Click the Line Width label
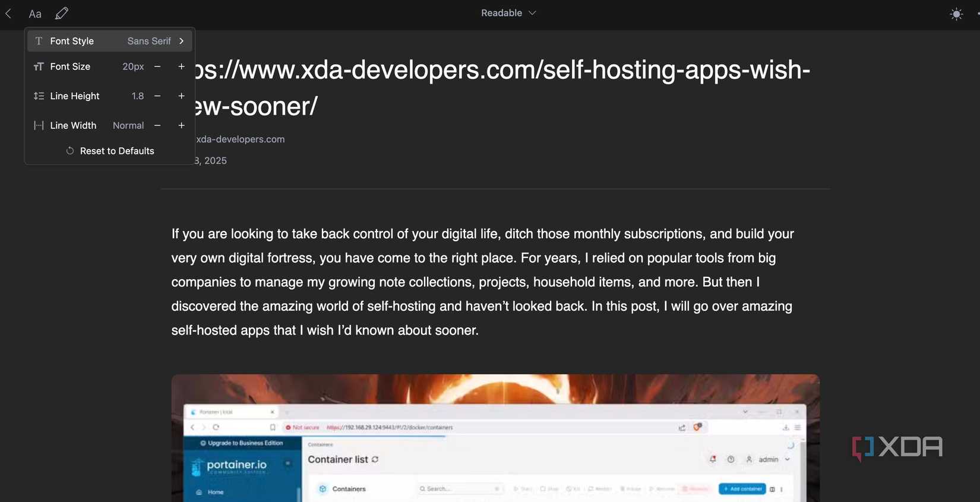Screen dimensions: 980x502 (73, 125)
